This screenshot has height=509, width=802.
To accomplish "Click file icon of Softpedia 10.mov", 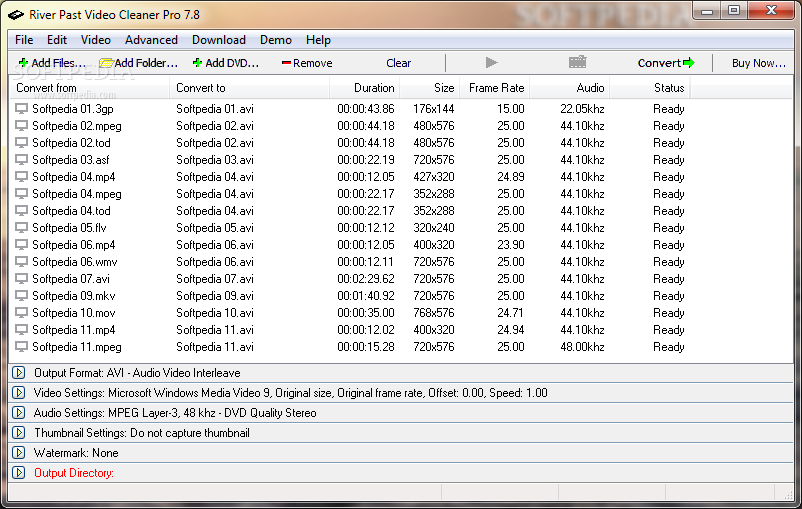I will click(x=21, y=313).
